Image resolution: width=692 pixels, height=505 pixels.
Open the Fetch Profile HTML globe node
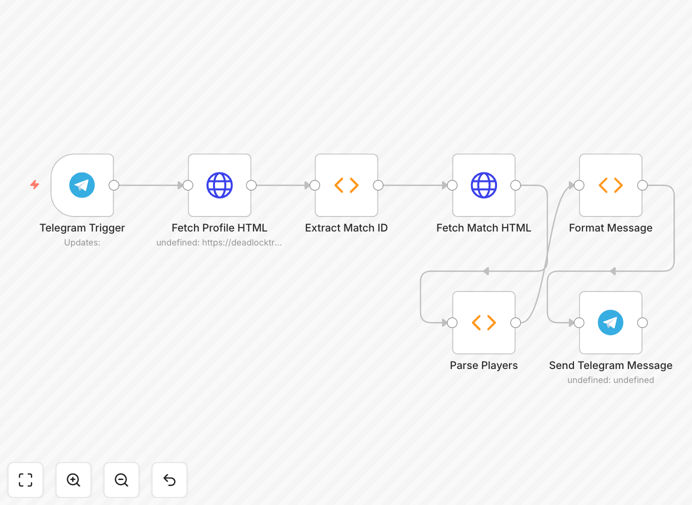pos(220,185)
